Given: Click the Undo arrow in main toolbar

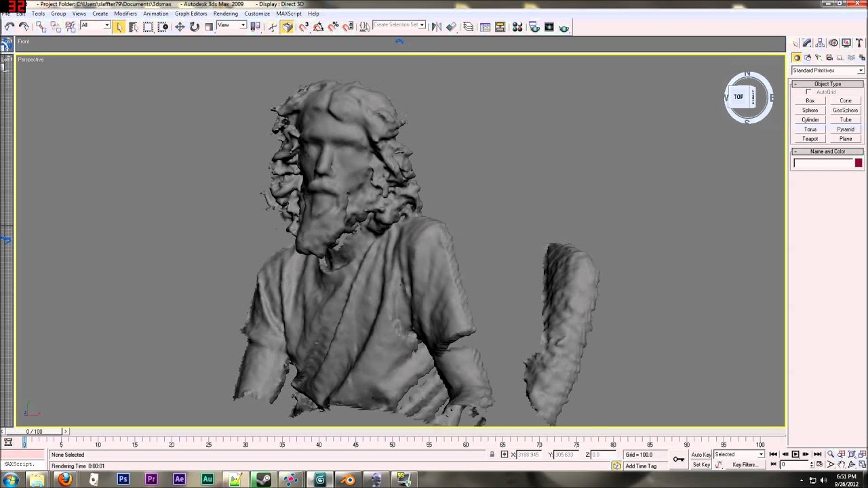Looking at the screenshot, I should 9,26.
